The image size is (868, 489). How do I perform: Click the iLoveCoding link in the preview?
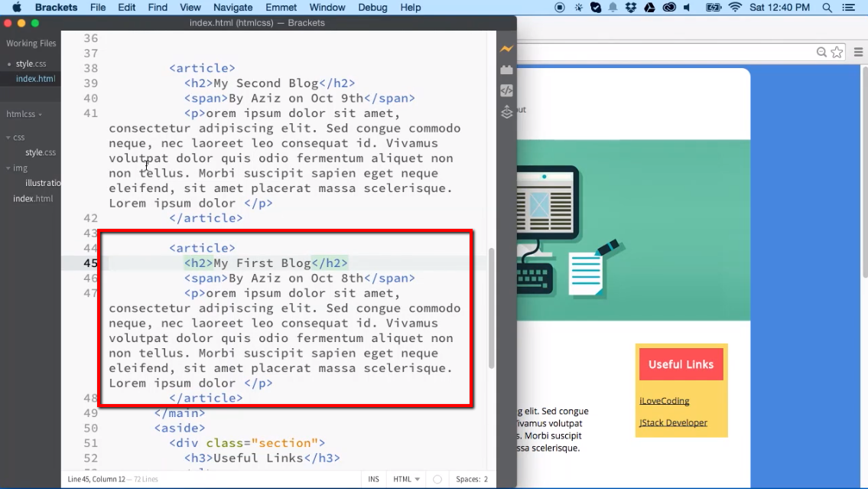coord(664,400)
